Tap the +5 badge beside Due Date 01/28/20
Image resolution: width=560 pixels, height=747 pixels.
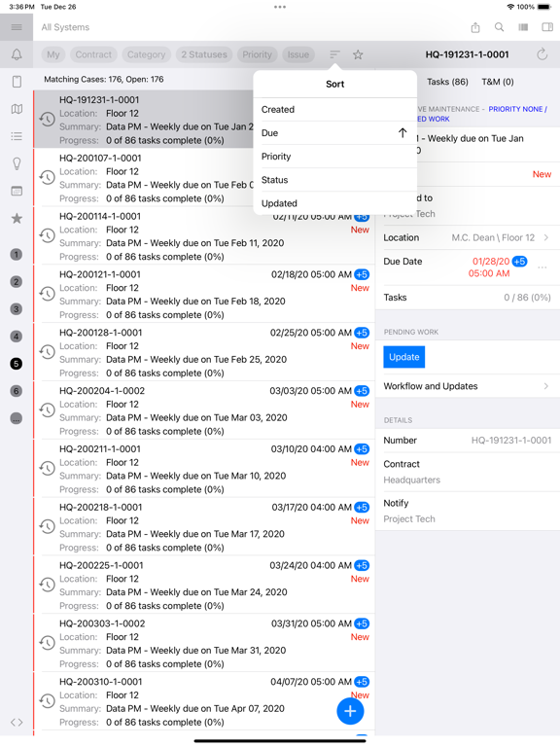519,261
